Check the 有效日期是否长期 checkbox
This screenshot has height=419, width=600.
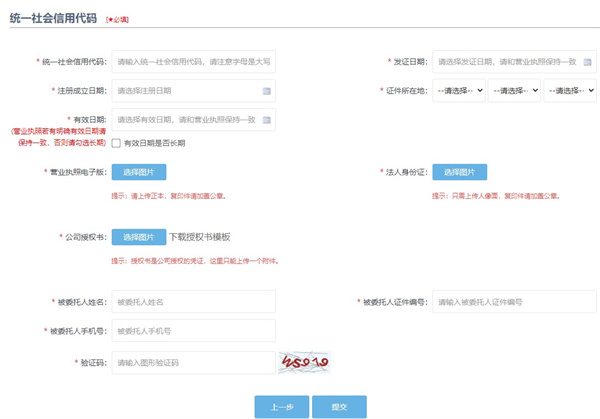pyautogui.click(x=116, y=143)
